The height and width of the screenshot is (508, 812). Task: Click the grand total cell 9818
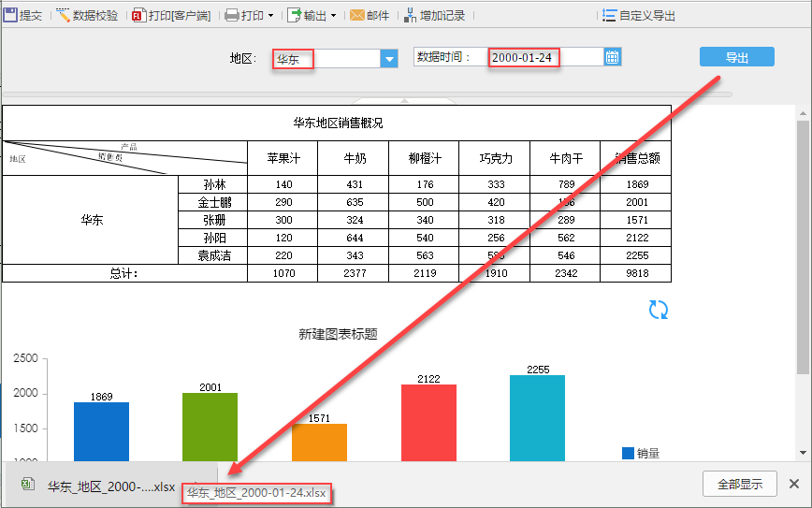pos(636,273)
